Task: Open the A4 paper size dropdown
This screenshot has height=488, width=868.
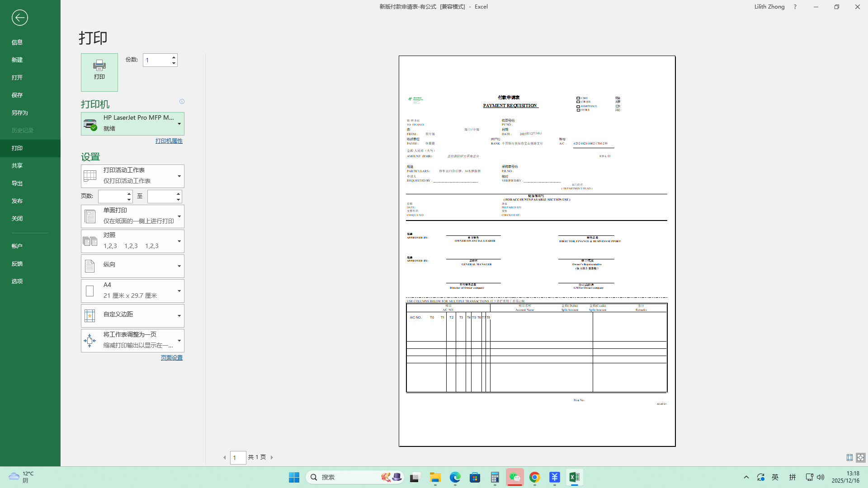Action: coord(132,291)
